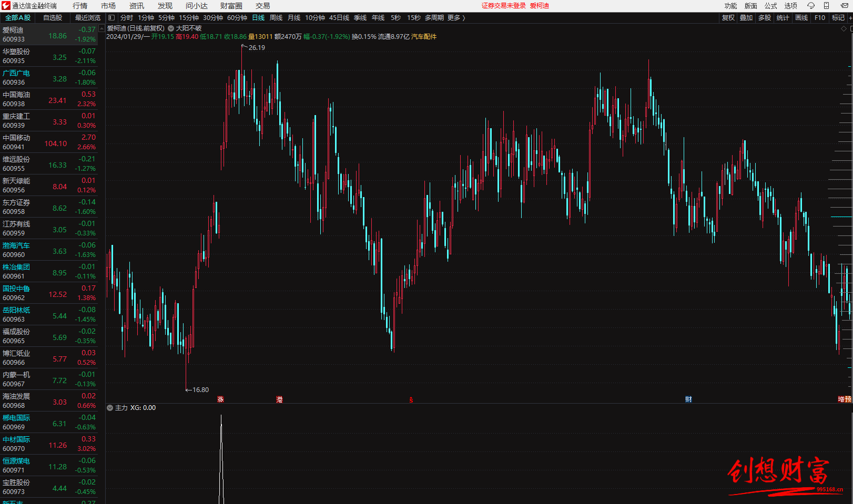Select 季线 chart period
This screenshot has height=504, width=853.
[360, 18]
